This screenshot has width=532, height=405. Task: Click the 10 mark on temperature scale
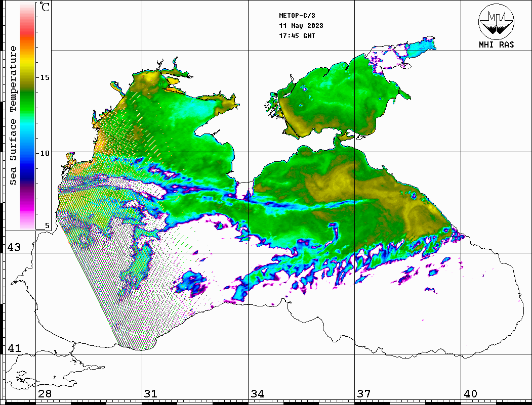(x=46, y=153)
